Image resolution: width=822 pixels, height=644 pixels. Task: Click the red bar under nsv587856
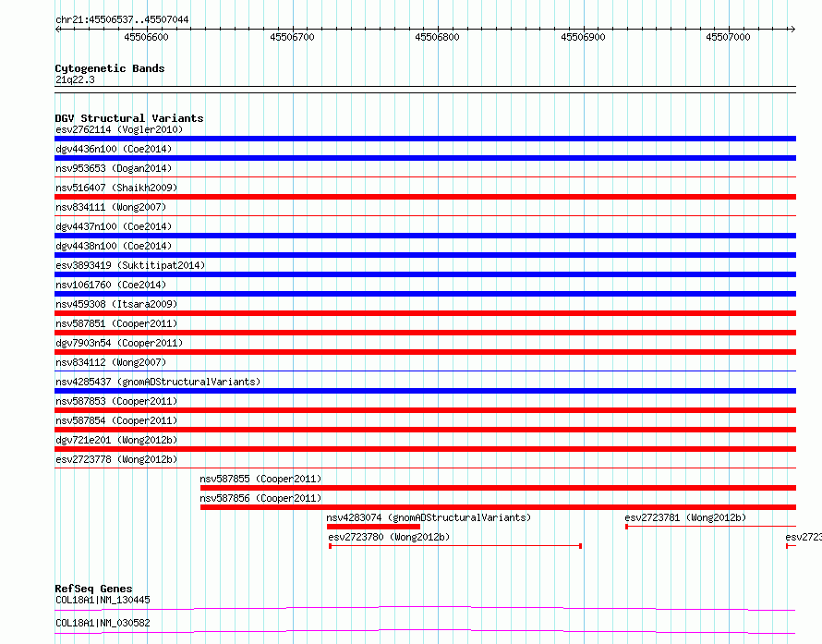point(498,507)
